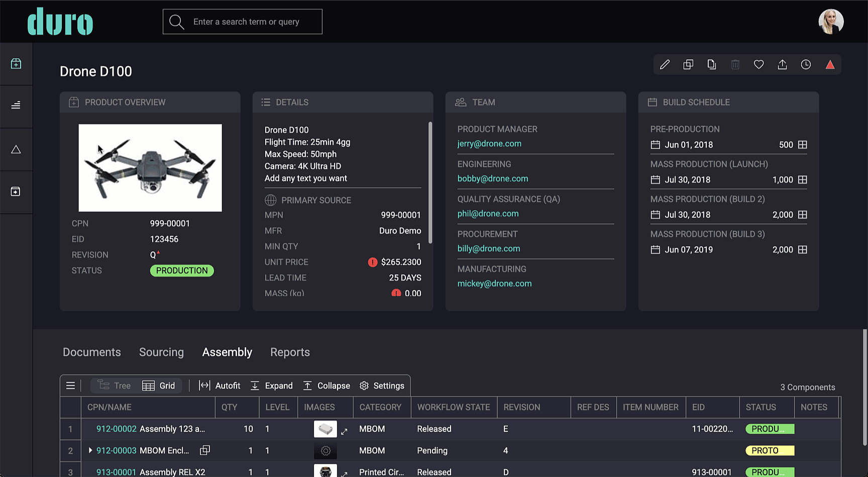Open the change orders triangle sidebar icon

(16, 149)
